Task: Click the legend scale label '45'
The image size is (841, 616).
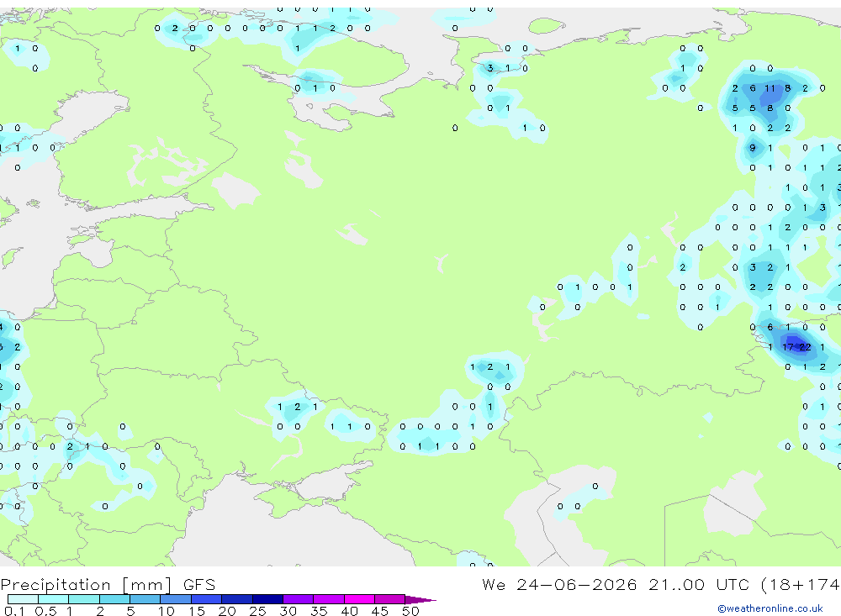Action: coord(380,611)
